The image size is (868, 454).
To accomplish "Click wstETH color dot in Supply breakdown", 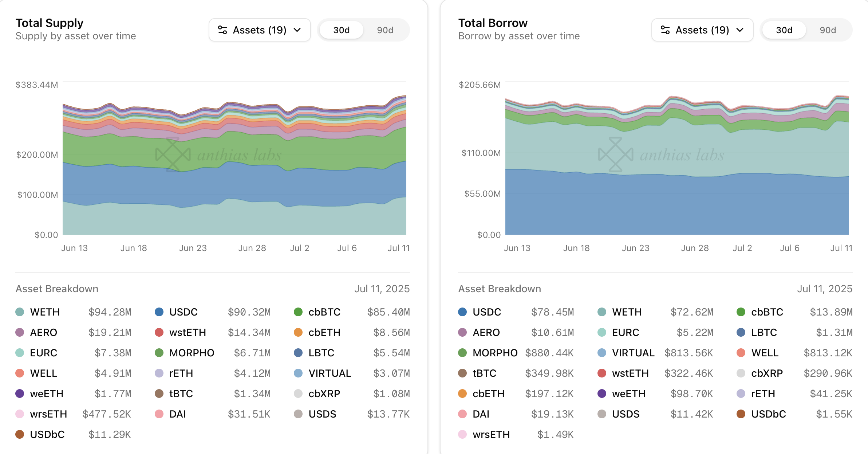I will 159,332.
